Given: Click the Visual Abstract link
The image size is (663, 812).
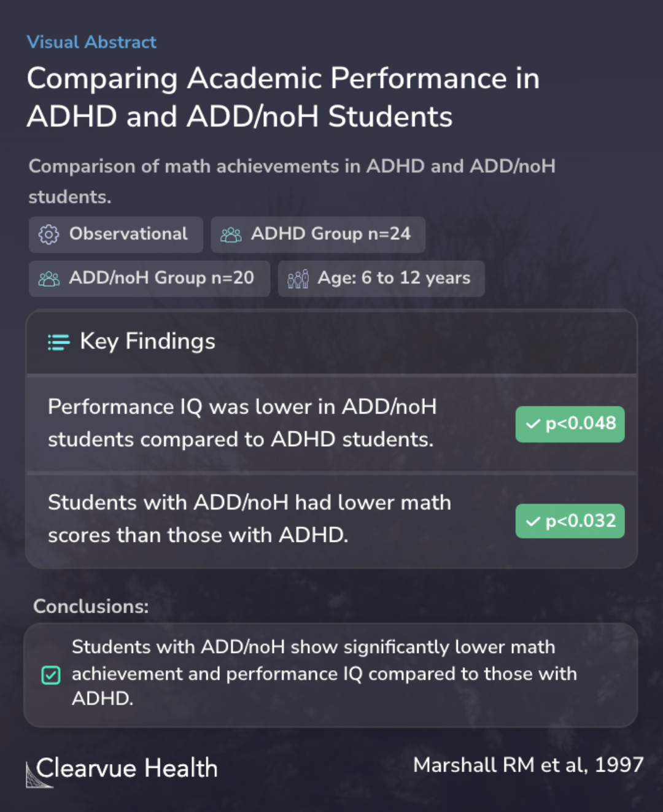Looking at the screenshot, I should pyautogui.click(x=91, y=42).
